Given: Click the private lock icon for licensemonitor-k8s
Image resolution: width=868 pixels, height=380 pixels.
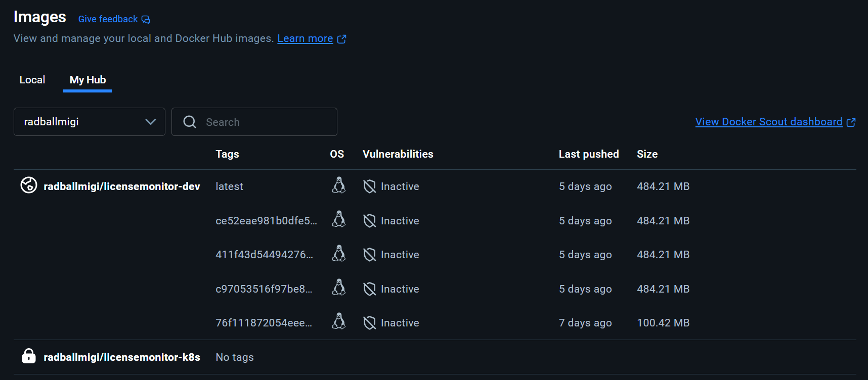Looking at the screenshot, I should [29, 356].
